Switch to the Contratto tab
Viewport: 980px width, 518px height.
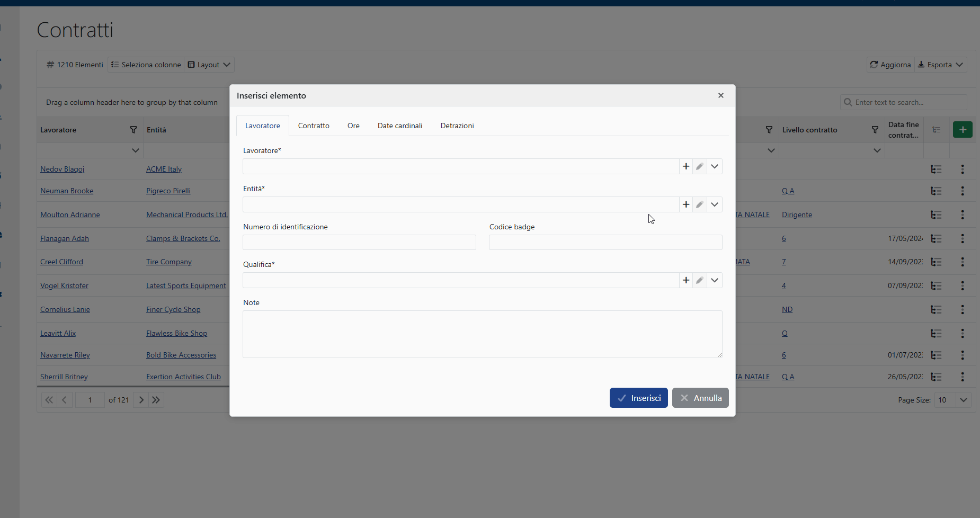[x=314, y=126]
